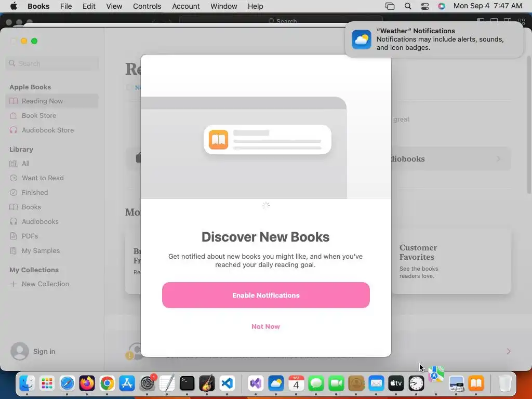Open Mail from the Dock

376,383
